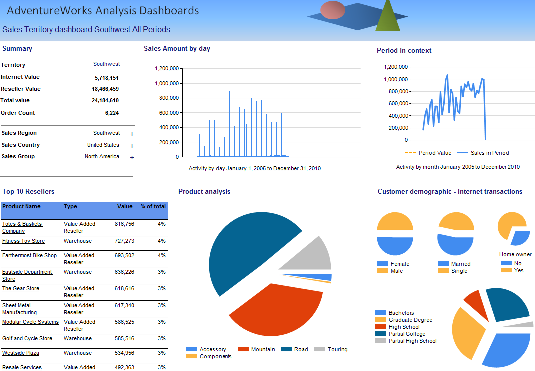This screenshot has height=371, width=535.
Task: Select the Road legend swatch in Product analysis
Action: 287,349
